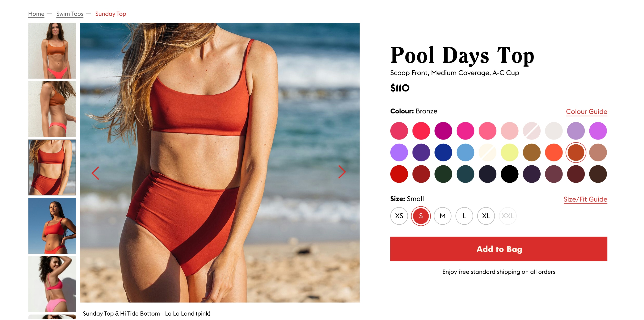Screen dimensions: 644x320
Task: Add the top to bag
Action: click(x=499, y=249)
